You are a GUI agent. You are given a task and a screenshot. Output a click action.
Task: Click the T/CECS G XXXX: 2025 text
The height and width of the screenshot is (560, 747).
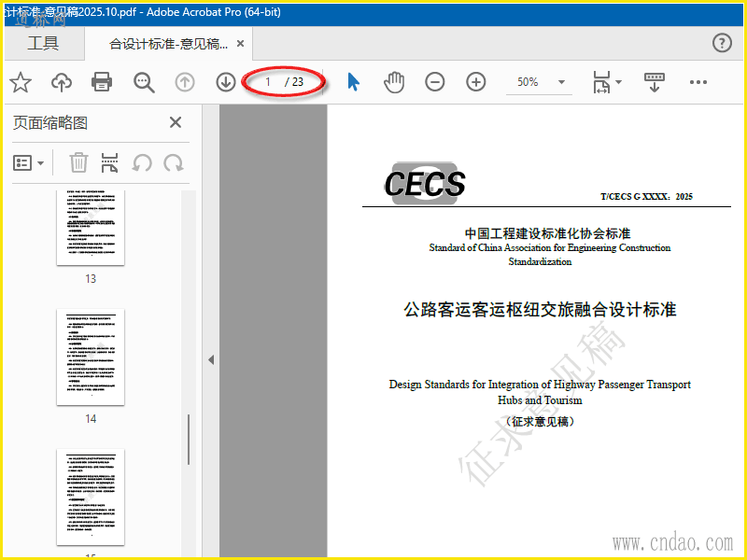click(646, 196)
